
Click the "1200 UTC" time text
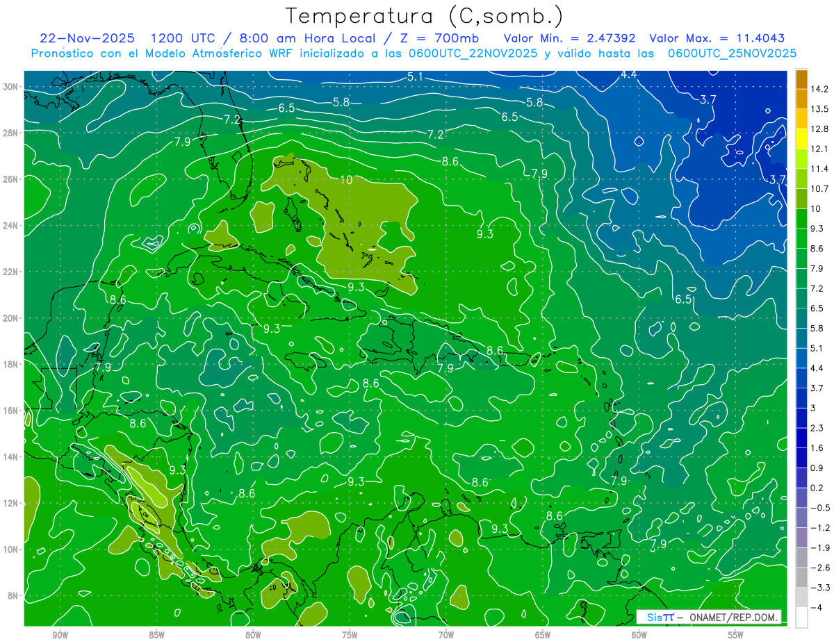click(x=182, y=39)
